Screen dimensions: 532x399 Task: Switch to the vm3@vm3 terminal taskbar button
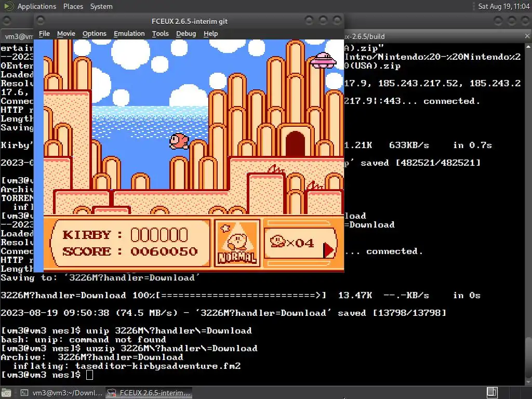pyautogui.click(x=62, y=393)
